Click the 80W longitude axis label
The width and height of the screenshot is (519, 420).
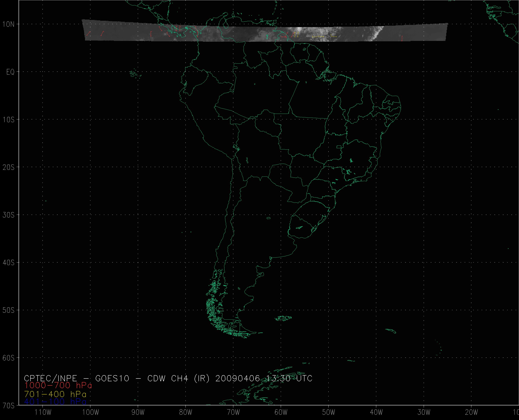click(186, 412)
